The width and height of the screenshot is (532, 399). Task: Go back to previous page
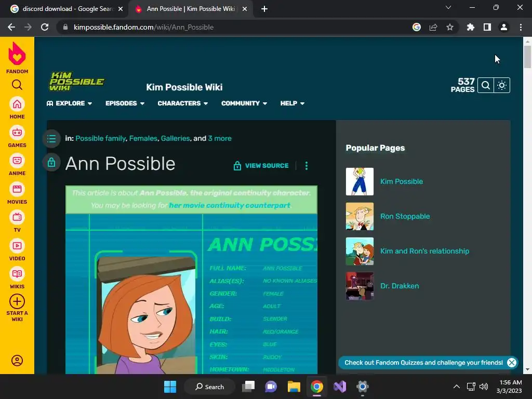(x=11, y=27)
